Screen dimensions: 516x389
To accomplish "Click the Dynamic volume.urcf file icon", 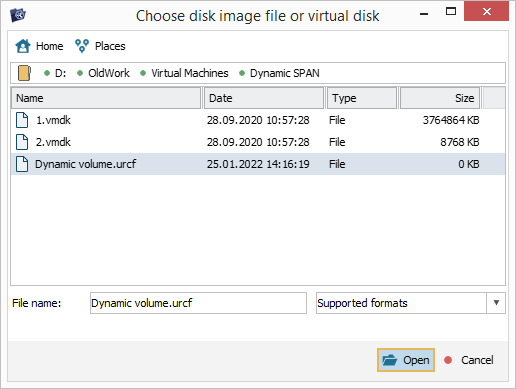I will click(x=22, y=164).
